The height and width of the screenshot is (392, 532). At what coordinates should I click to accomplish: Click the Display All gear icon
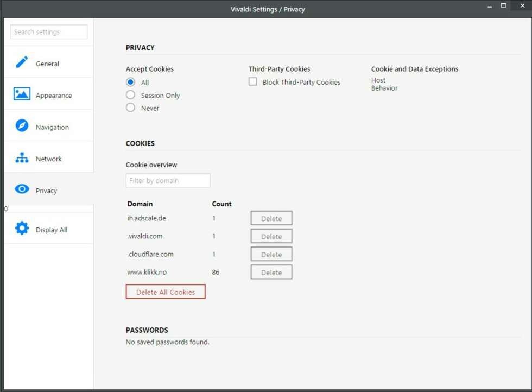(x=22, y=228)
